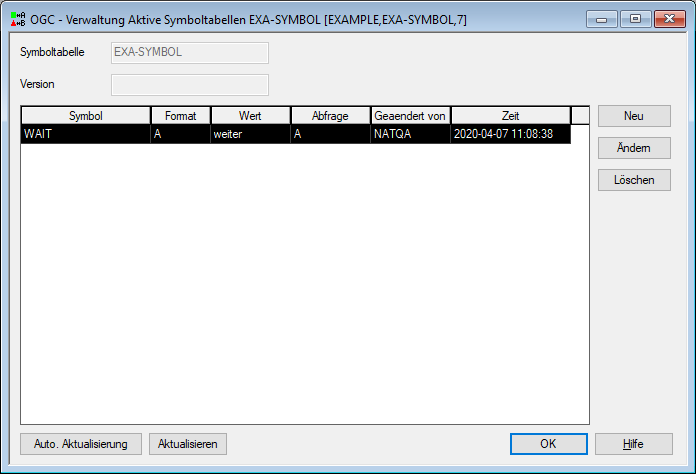The image size is (696, 474).
Task: Sort by the Format column header
Action: (181, 116)
